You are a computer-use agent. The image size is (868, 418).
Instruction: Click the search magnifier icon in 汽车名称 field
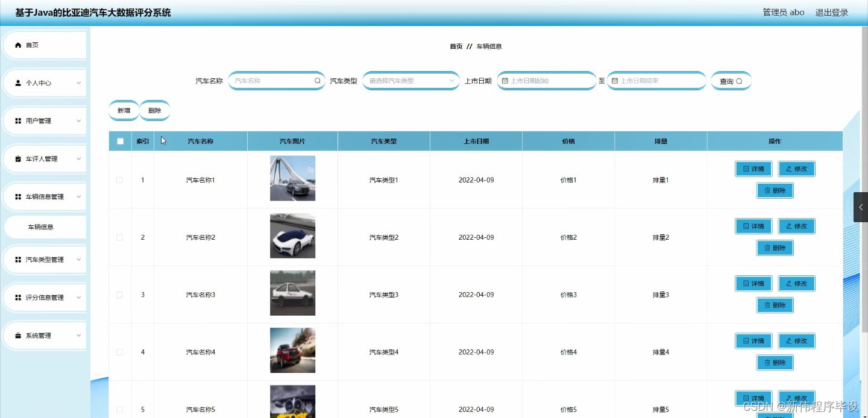318,81
